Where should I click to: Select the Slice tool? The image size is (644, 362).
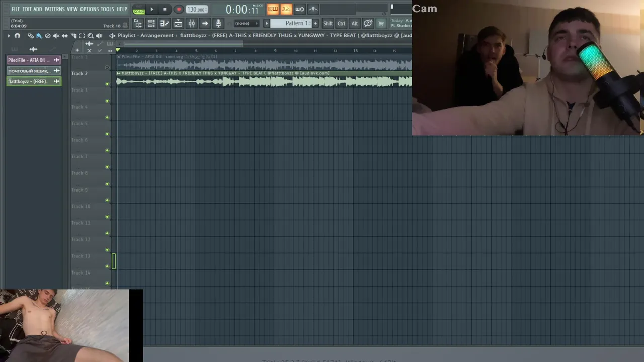tap(73, 36)
